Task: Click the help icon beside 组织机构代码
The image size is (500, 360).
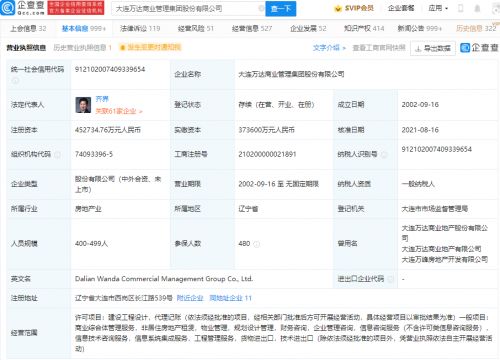Action: (57, 154)
